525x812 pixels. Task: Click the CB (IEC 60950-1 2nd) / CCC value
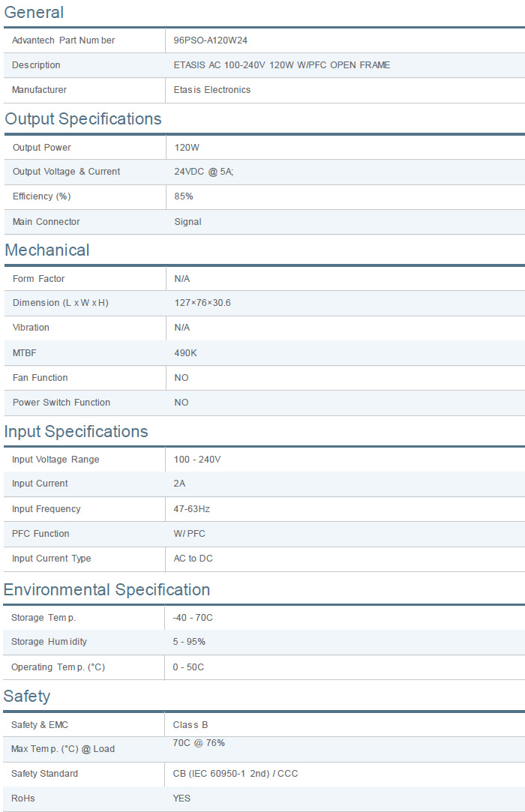(x=235, y=774)
